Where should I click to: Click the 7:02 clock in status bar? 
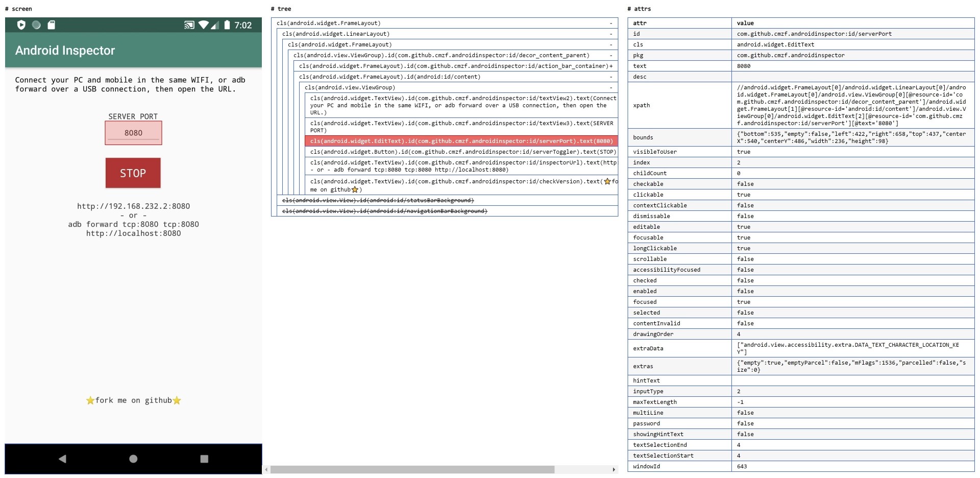tap(243, 25)
